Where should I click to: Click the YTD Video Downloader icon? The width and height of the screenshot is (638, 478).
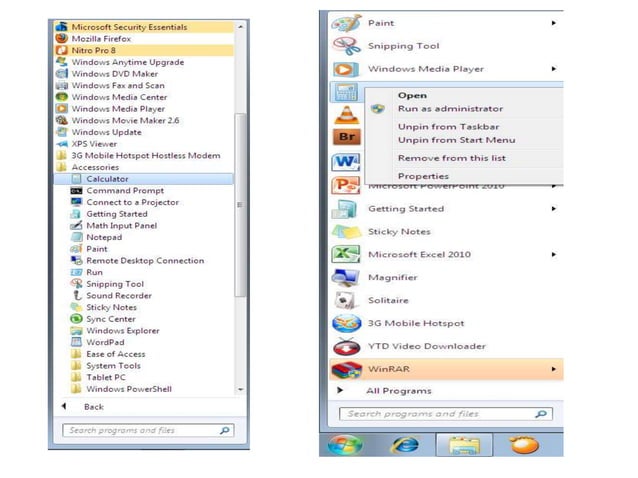point(346,346)
